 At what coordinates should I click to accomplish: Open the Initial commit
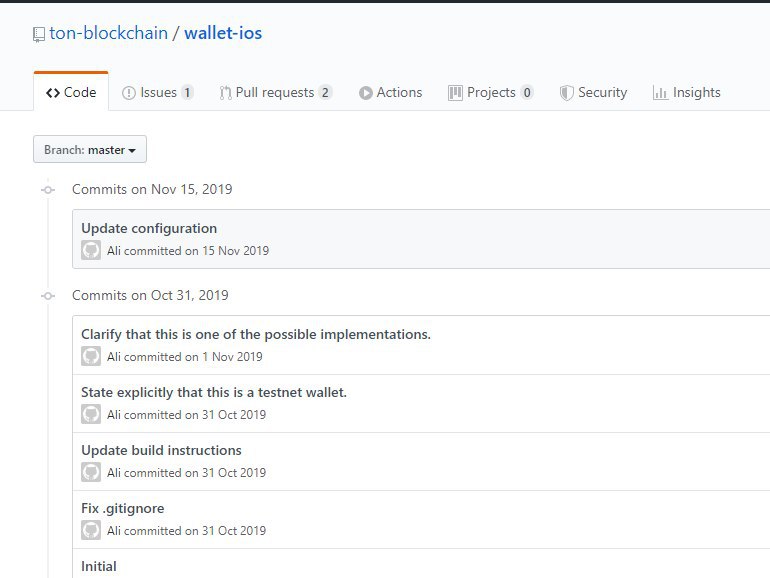coord(99,566)
